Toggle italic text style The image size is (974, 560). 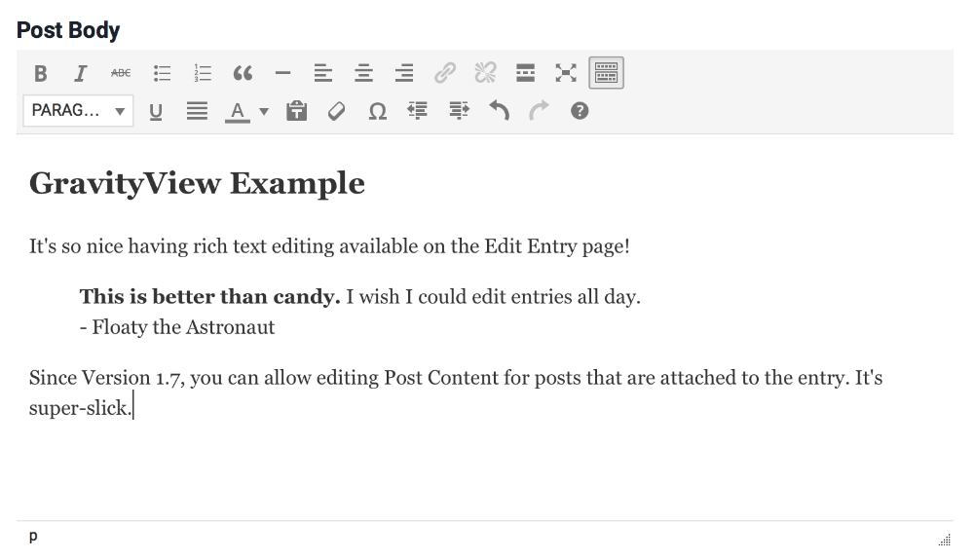81,73
